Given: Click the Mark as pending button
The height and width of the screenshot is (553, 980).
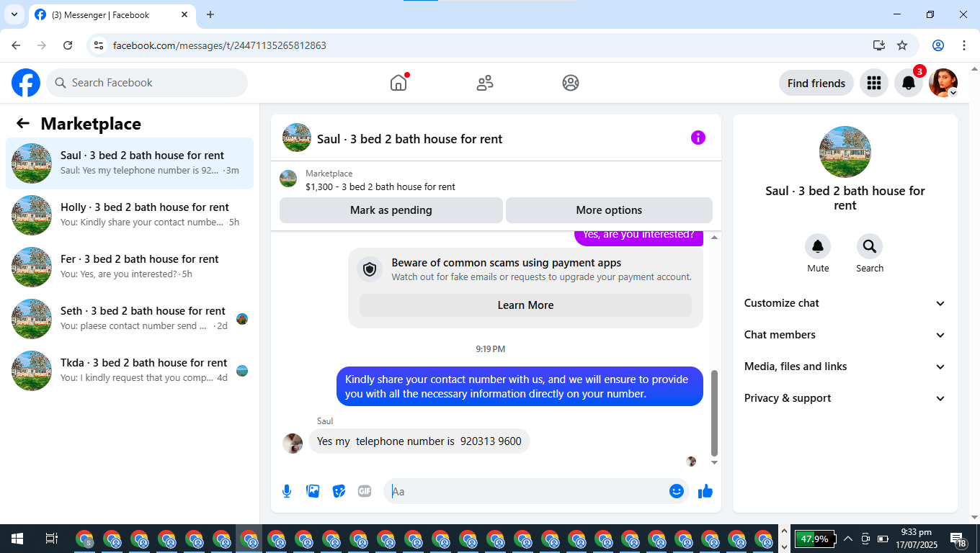Looking at the screenshot, I should coord(391,210).
